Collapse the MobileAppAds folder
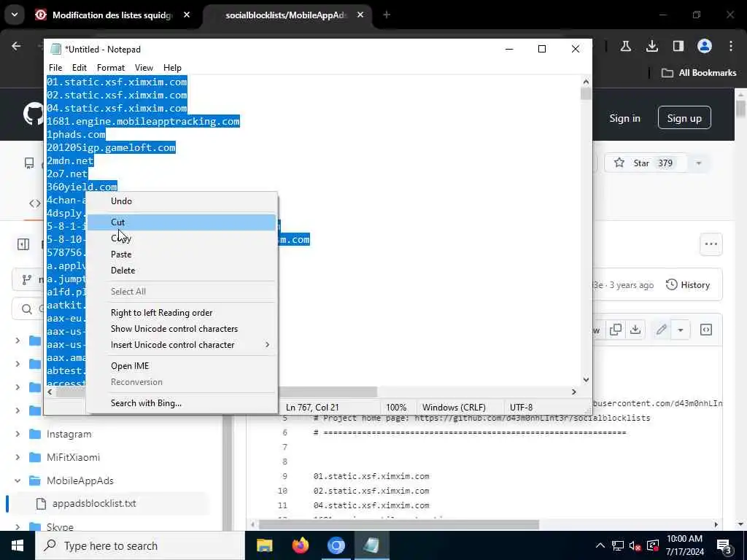Viewport: 747px width, 560px height. coord(18,481)
